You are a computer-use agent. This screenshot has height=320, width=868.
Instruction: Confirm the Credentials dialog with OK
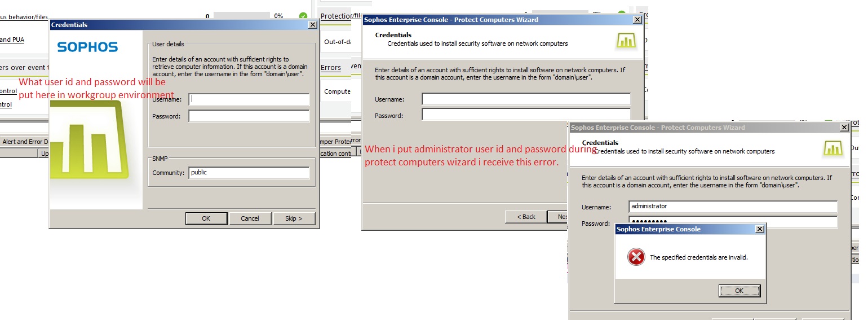pos(206,218)
